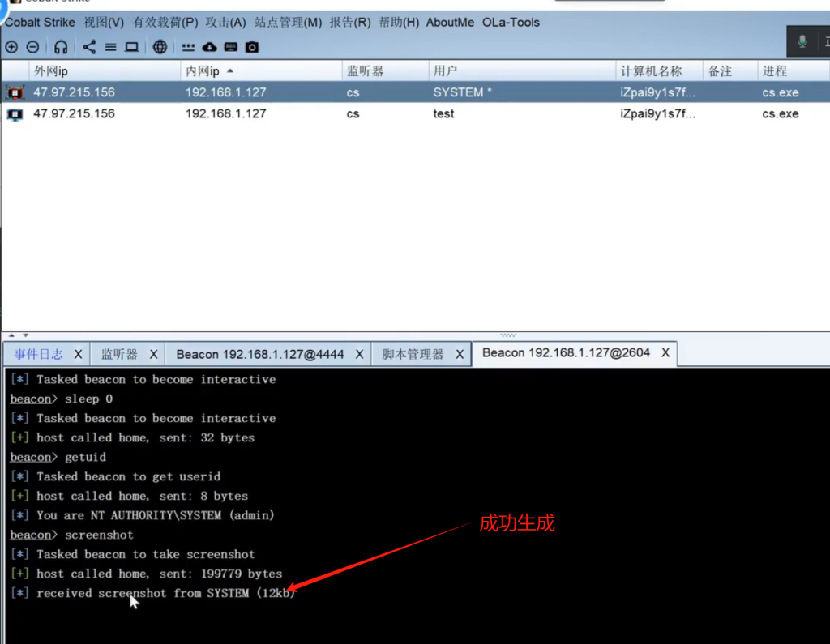
Task: Click 'host called home, sent: 32 bytes' line
Action: tap(133, 437)
